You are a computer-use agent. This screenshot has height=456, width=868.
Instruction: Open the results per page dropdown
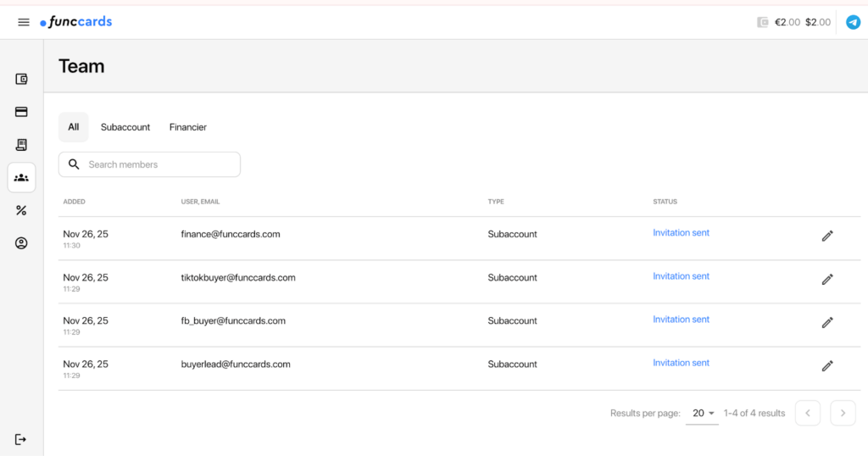tap(703, 414)
